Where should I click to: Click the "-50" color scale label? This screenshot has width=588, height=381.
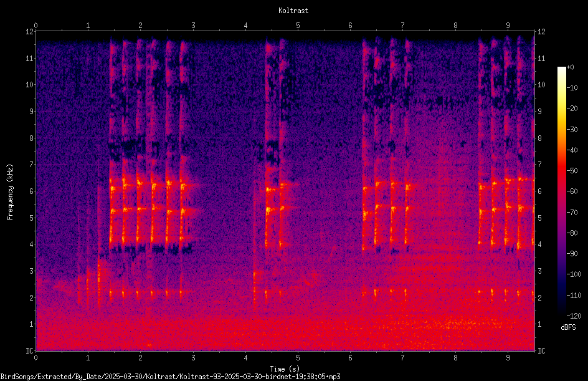coord(572,170)
